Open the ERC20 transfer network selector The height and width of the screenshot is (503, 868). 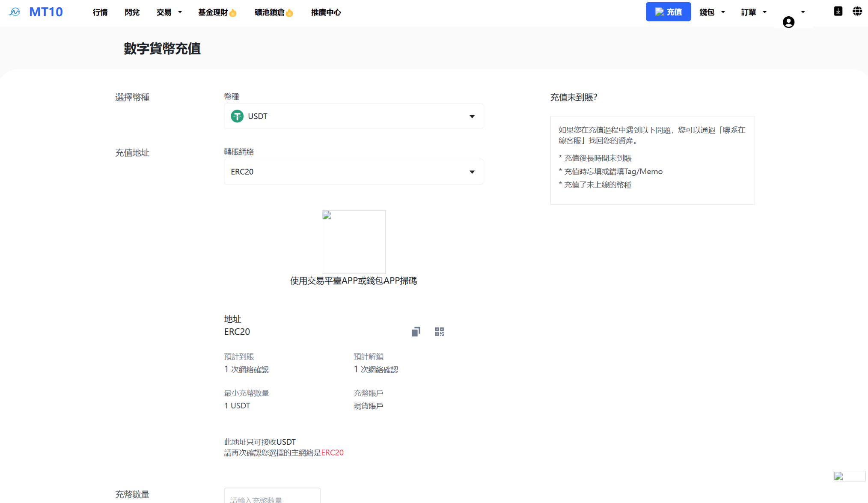click(x=353, y=172)
